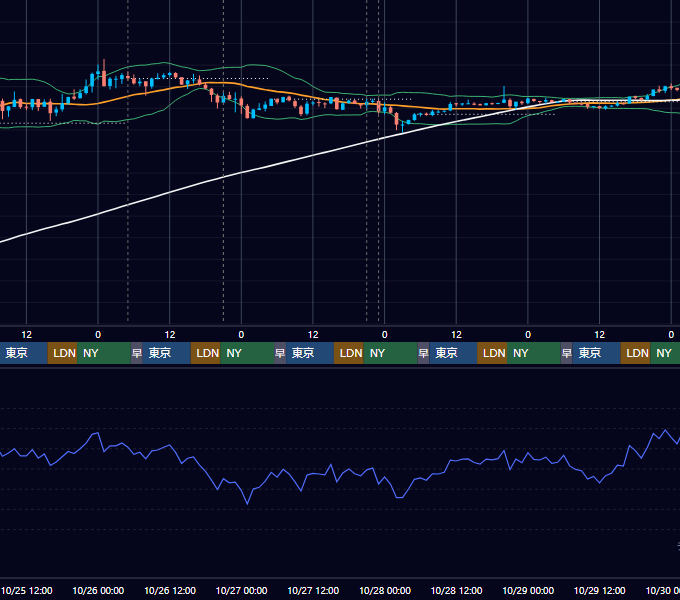The height and width of the screenshot is (600, 680).
Task: Click the 10/25 12:00 date label
Action: (26, 590)
